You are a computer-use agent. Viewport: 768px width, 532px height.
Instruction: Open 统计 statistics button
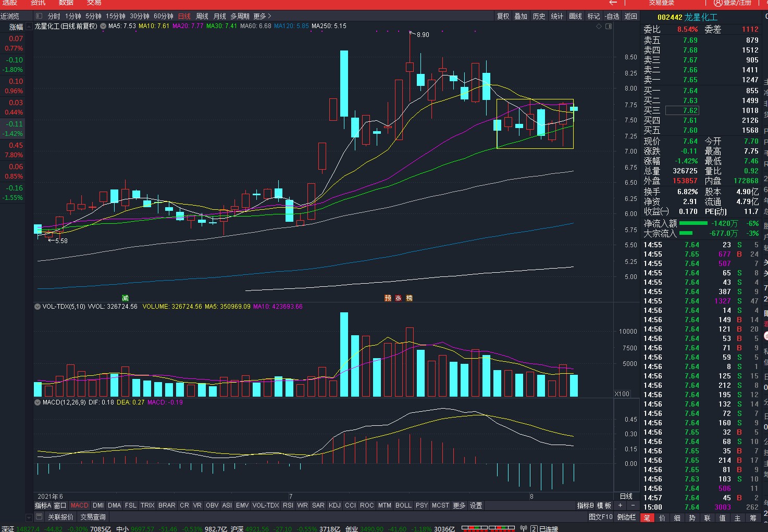(558, 16)
